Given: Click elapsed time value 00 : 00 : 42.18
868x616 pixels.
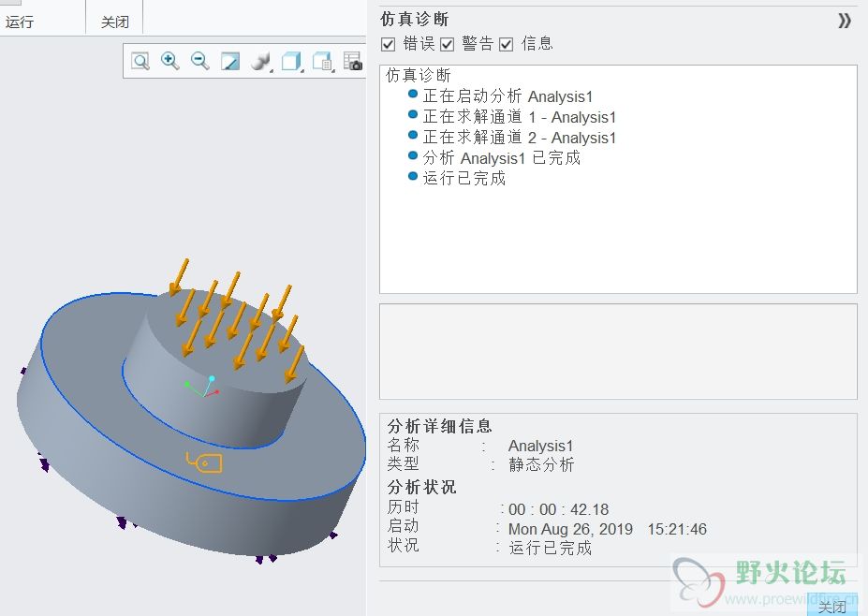Looking at the screenshot, I should coord(559,509).
